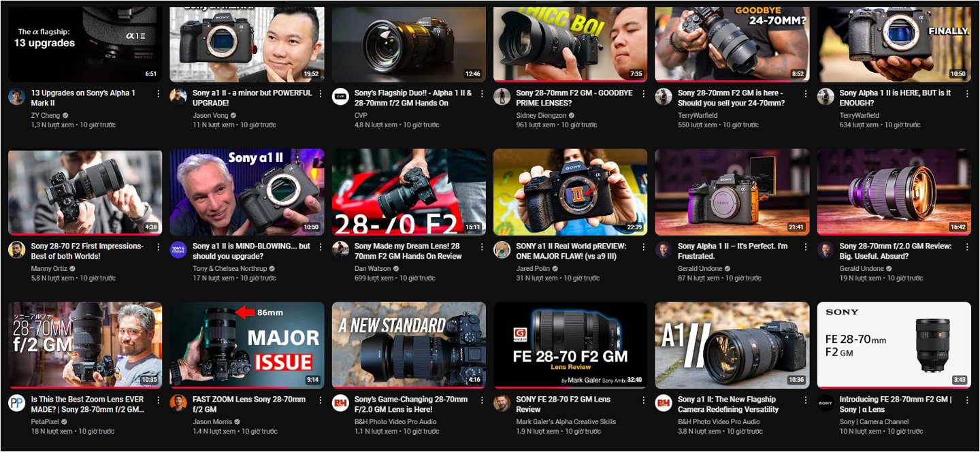
Task: Open Dan Watson channel avatar
Action: point(340,249)
